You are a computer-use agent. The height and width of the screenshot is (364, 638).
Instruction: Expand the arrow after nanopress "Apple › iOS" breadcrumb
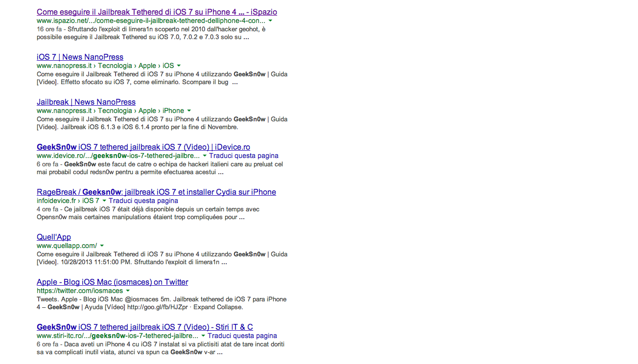coord(179,66)
